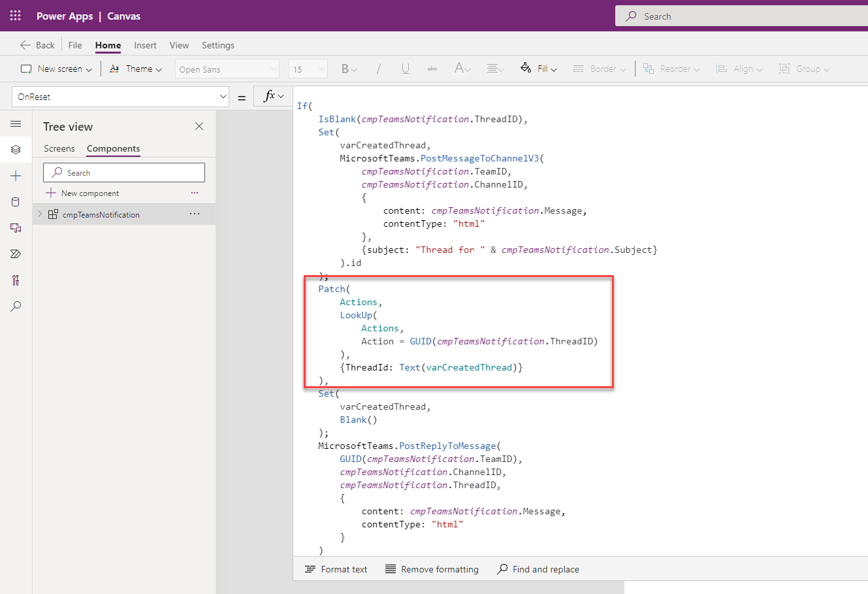Click the Tree view search field
The width and height of the screenshot is (868, 594).
(124, 173)
